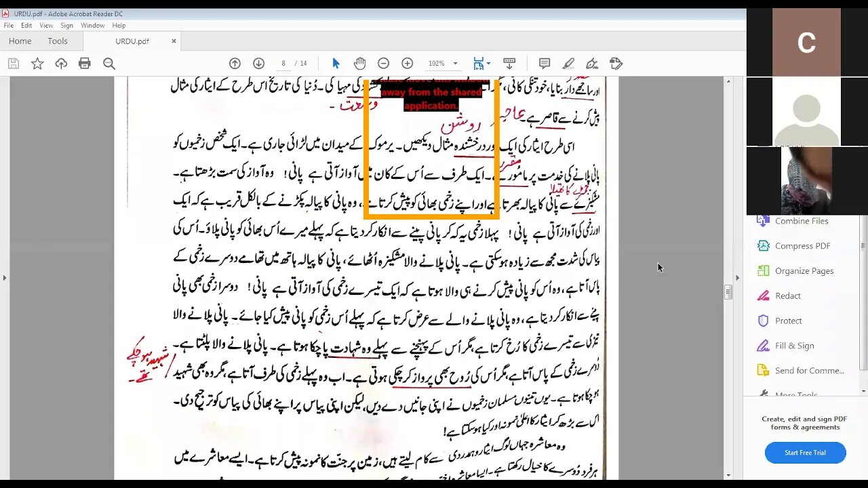Switch to the Home tab
The height and width of the screenshot is (488, 868).
point(20,41)
